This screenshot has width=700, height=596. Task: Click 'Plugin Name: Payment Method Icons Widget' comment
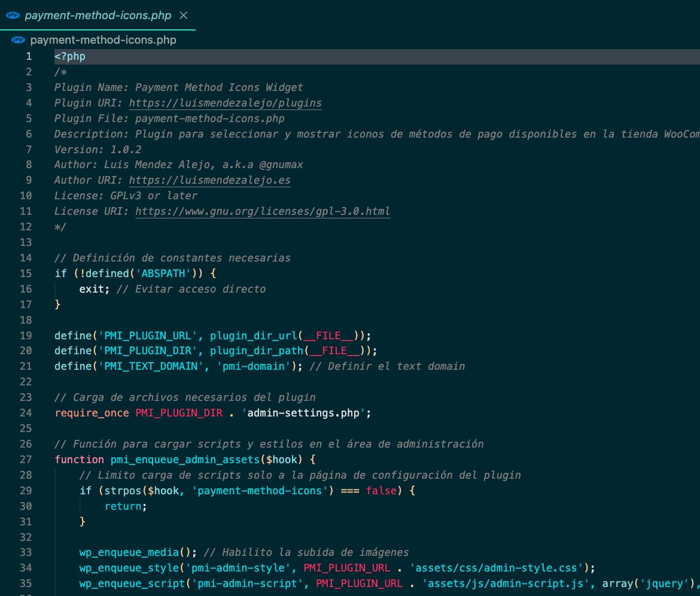[x=178, y=87]
